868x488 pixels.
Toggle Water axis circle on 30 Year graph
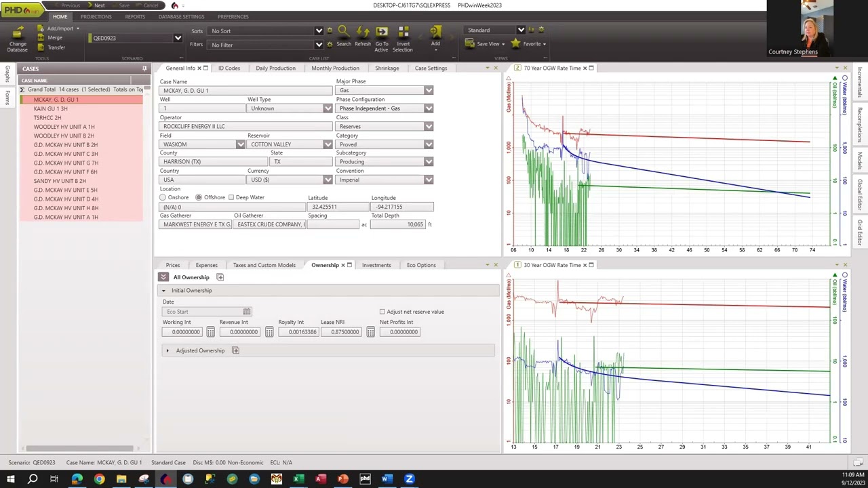845,275
